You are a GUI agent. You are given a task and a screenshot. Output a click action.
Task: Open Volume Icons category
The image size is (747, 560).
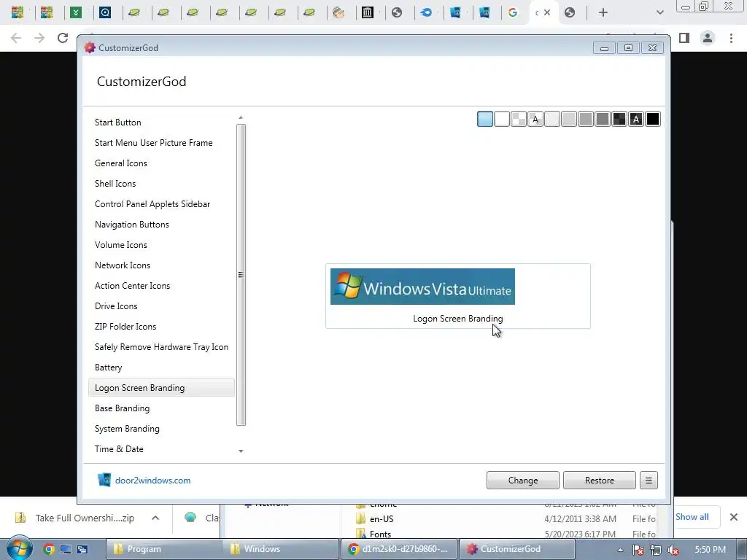[x=120, y=245]
